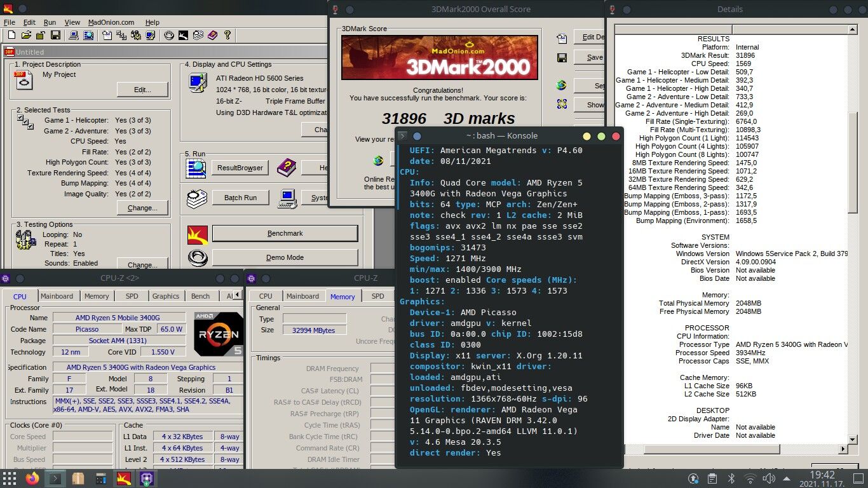Click the package box taskbar icon
This screenshot has height=488, width=868.
(78, 478)
